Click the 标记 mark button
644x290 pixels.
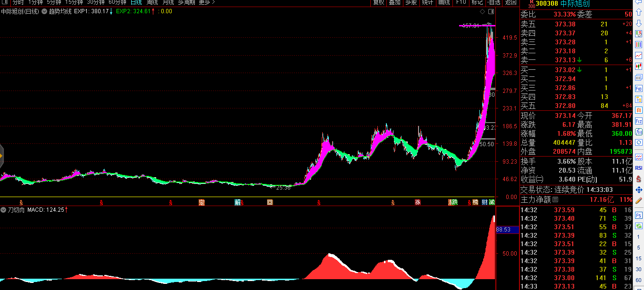pyautogui.click(x=477, y=2)
